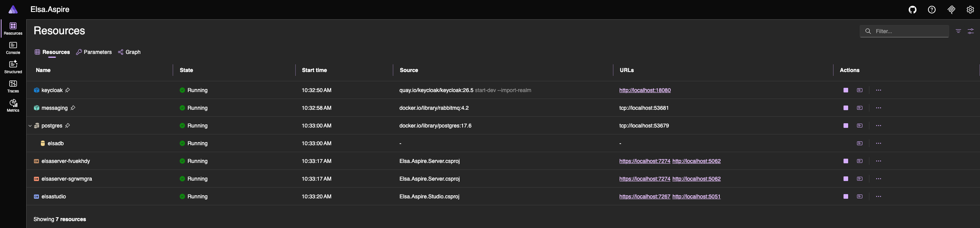Viewport: 980px width, 228px height.
Task: Click the Source column header
Action: point(409,70)
